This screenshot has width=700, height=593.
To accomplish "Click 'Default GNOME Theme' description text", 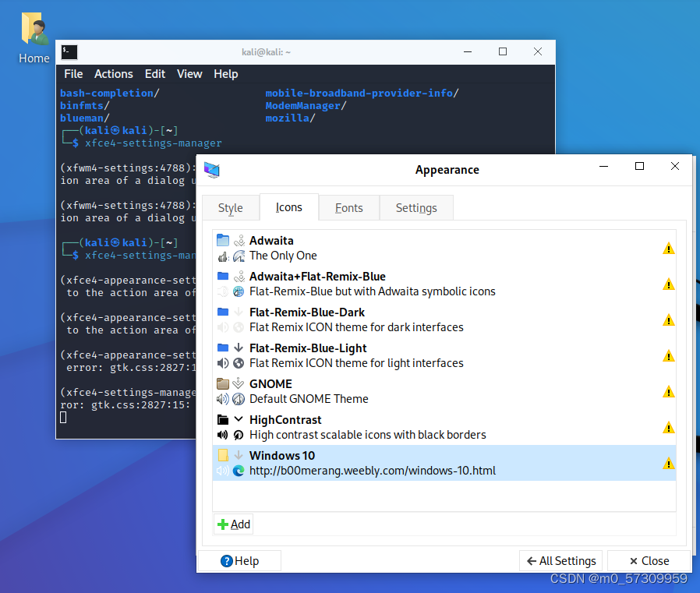I will click(x=309, y=399).
